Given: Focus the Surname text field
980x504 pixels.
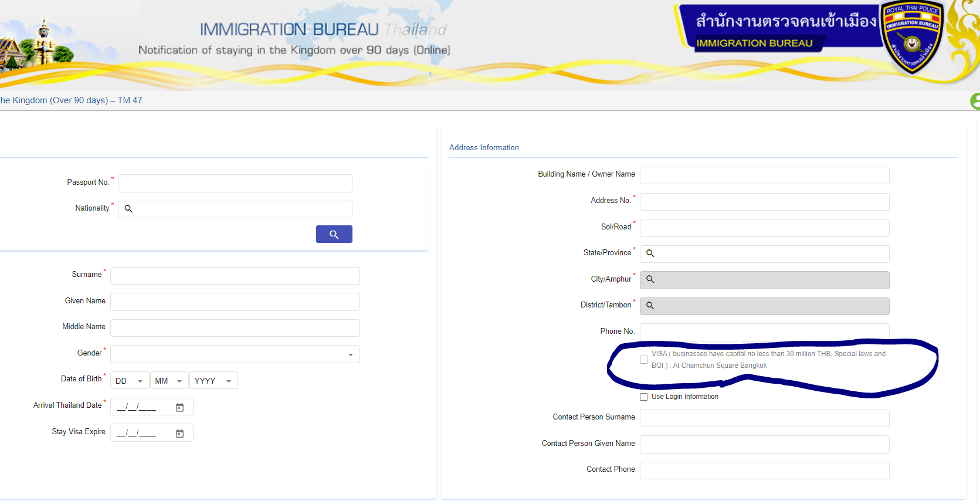Looking at the screenshot, I should coord(235,276).
